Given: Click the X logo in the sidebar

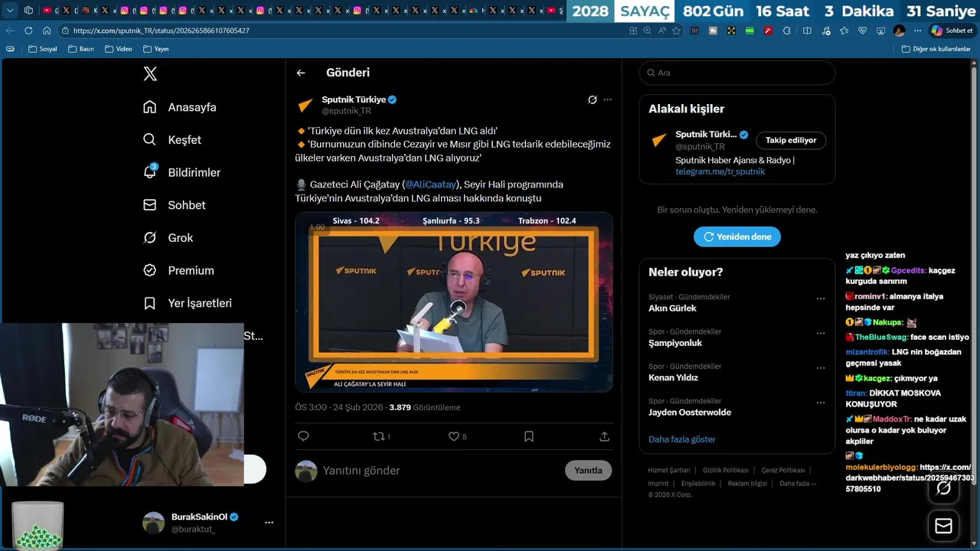Looking at the screenshot, I should pyautogui.click(x=150, y=73).
